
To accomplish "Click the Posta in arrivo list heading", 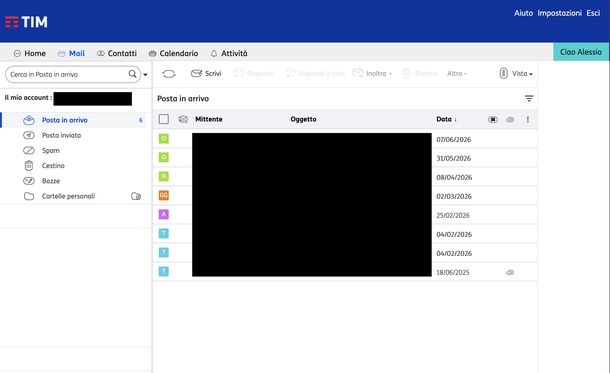I will coord(183,99).
